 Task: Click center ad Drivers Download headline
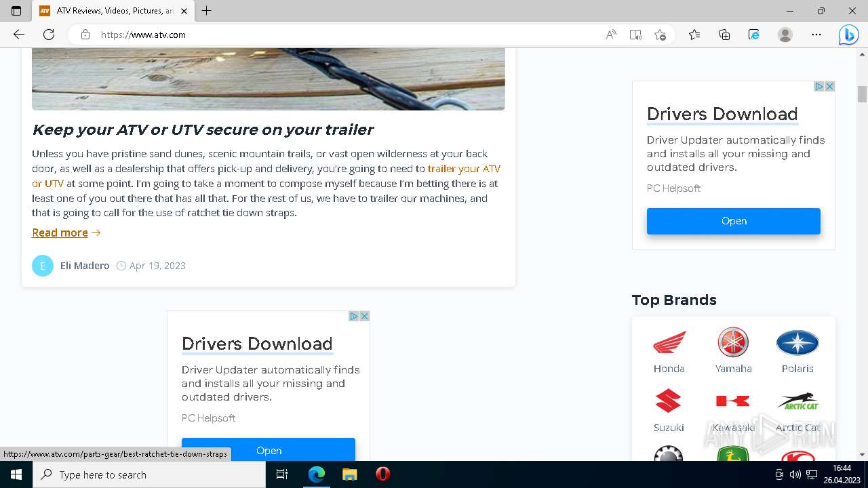(257, 344)
